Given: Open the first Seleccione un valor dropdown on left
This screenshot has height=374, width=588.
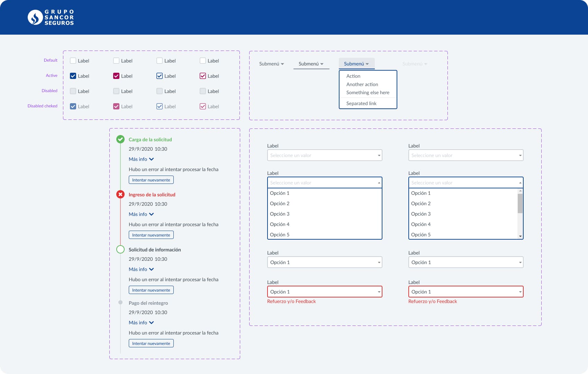Looking at the screenshot, I should click(x=324, y=155).
